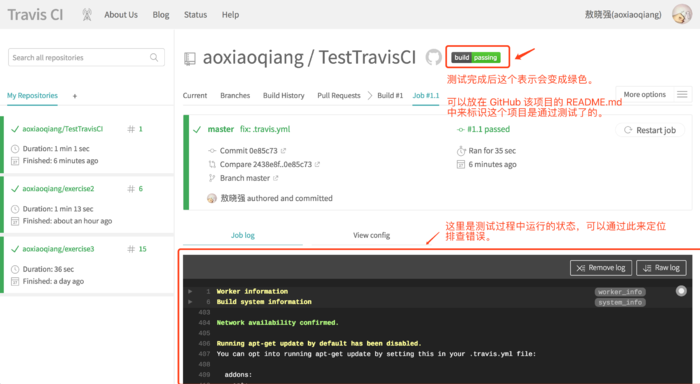Select the Job log tab

pos(243,235)
